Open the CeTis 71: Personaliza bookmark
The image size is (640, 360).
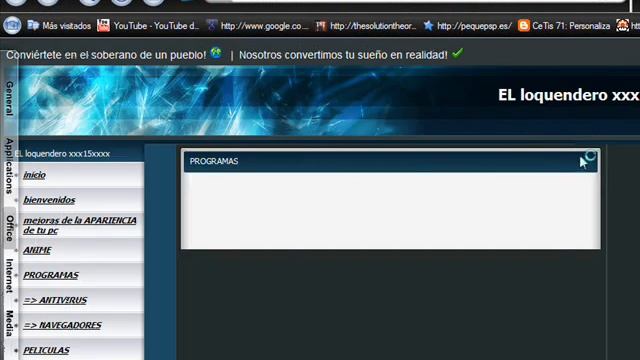[x=564, y=26]
